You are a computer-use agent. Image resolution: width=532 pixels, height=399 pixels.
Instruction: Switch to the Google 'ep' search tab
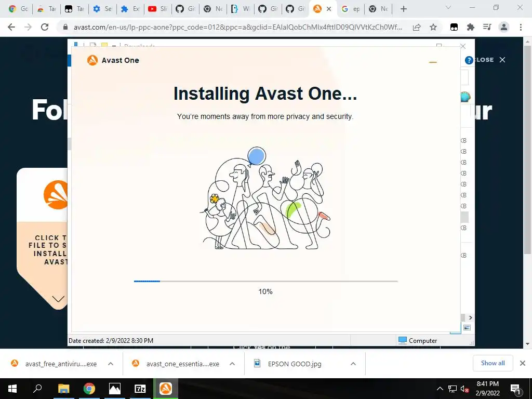(351, 9)
